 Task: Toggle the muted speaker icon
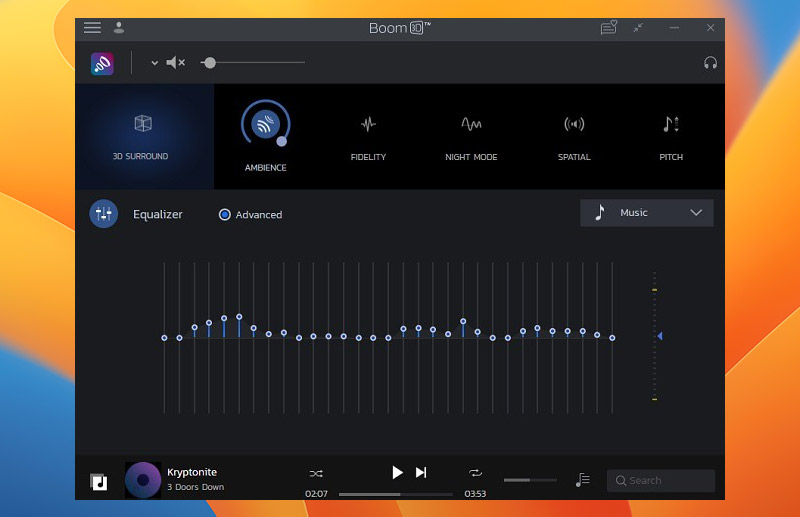pos(176,62)
